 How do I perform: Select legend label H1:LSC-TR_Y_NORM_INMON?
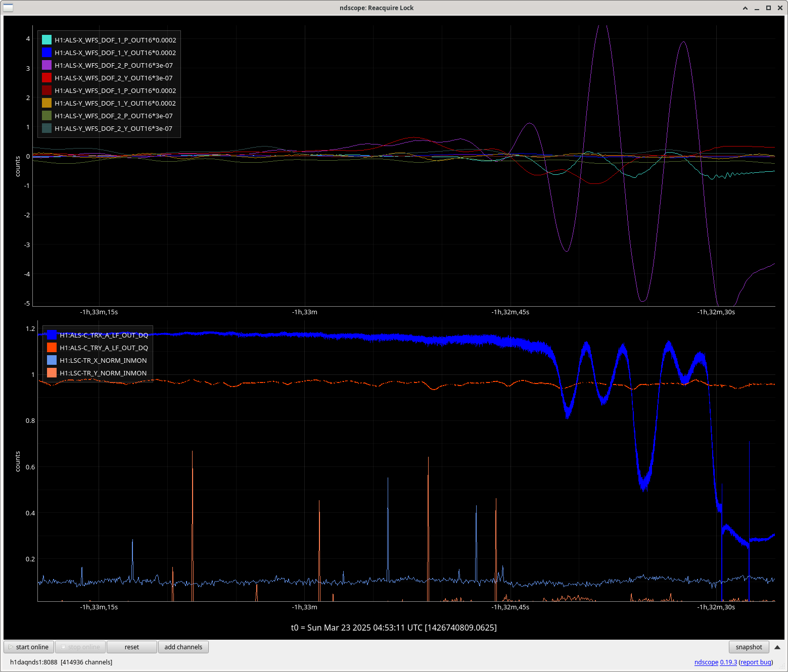point(103,373)
